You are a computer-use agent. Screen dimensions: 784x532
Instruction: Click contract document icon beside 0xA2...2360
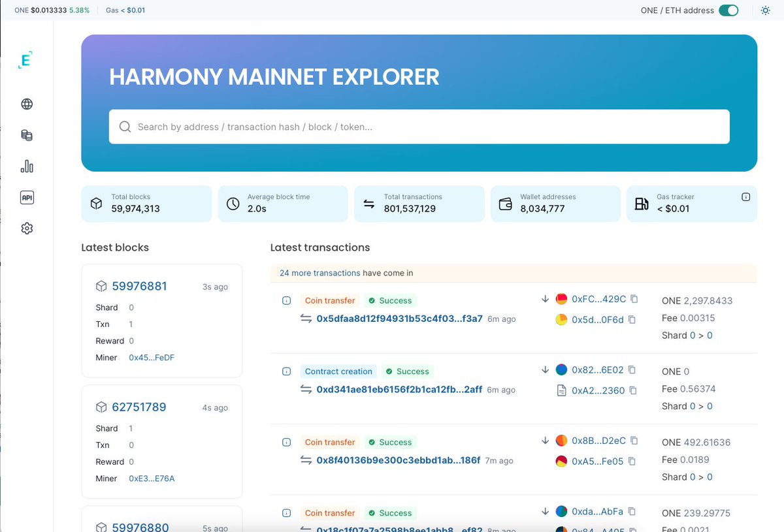[561, 390]
